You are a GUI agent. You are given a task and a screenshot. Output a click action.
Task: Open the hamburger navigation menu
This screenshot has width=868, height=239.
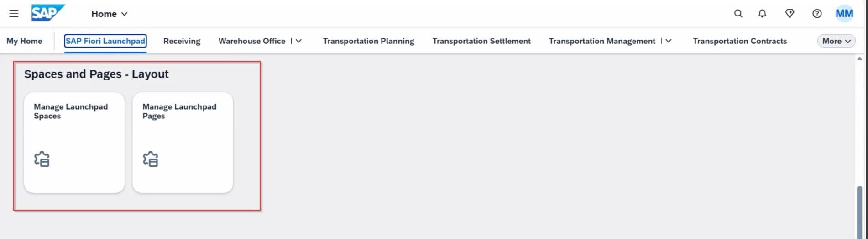pyautogui.click(x=14, y=14)
